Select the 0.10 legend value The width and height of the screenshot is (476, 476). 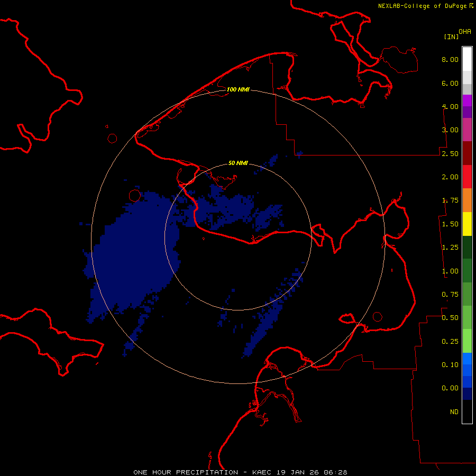(450, 365)
